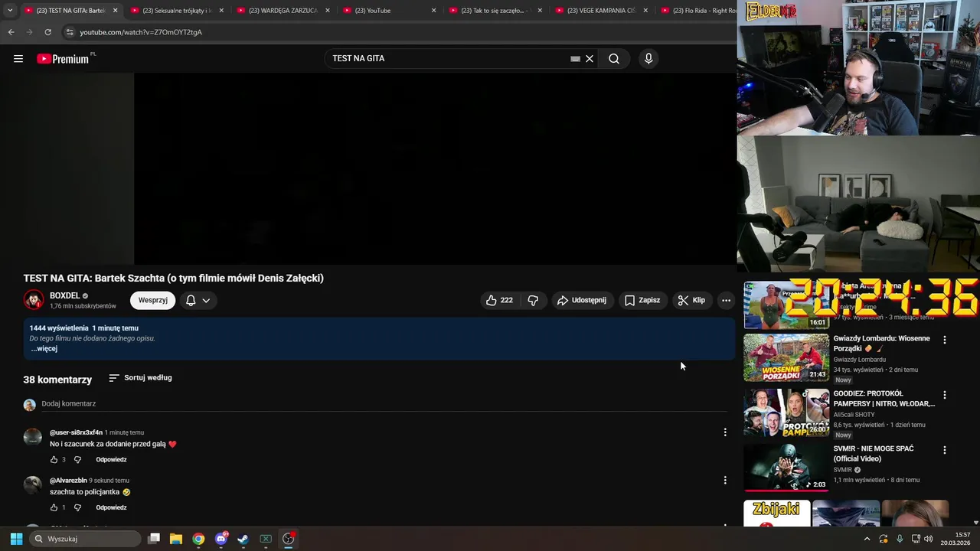Viewport: 980px width, 551px height.
Task: Click the video player area
Action: point(367,168)
